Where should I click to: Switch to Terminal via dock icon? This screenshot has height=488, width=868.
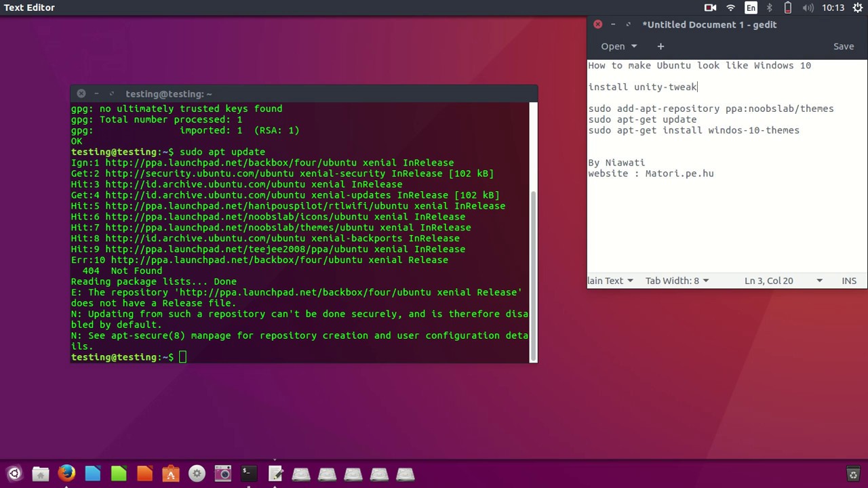pos(249,474)
